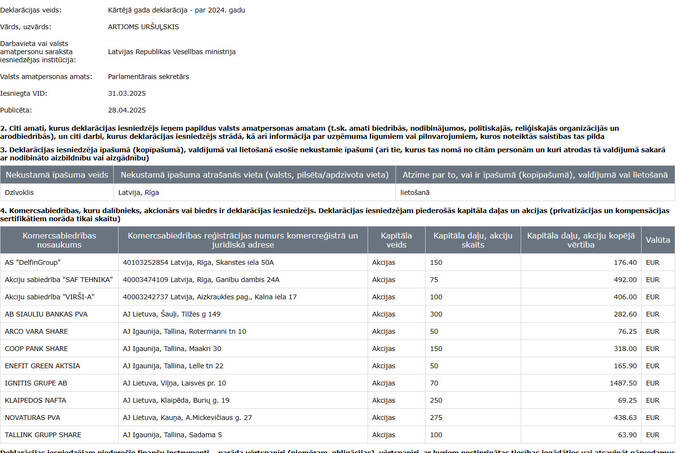Click address 'ĀJ Igaunija, Tallina, Rotermanni tn 10'
This screenshot has width=680, height=453.
[x=184, y=331]
